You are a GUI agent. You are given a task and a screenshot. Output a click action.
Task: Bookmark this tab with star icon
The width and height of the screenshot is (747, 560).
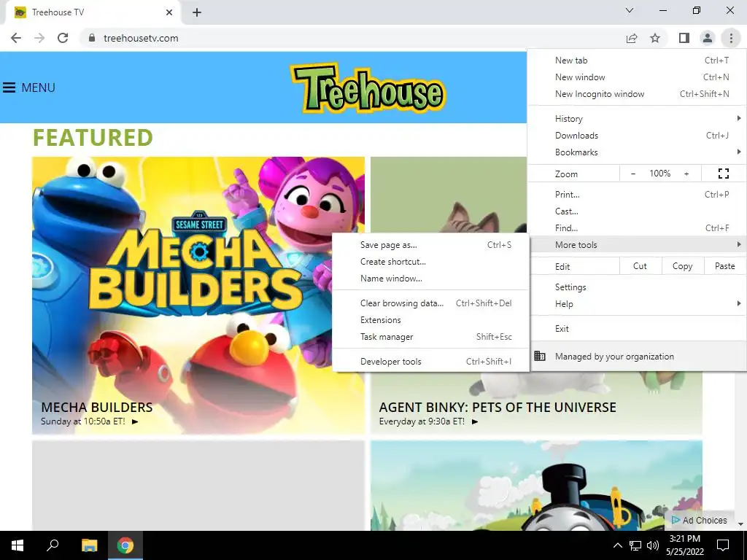click(655, 38)
